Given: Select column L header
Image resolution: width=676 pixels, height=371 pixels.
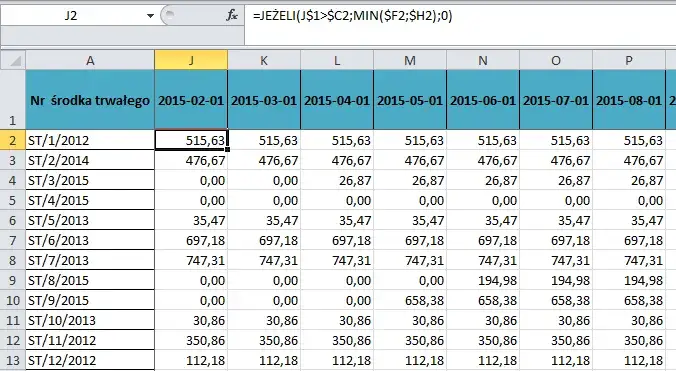Looking at the screenshot, I should click(337, 60).
